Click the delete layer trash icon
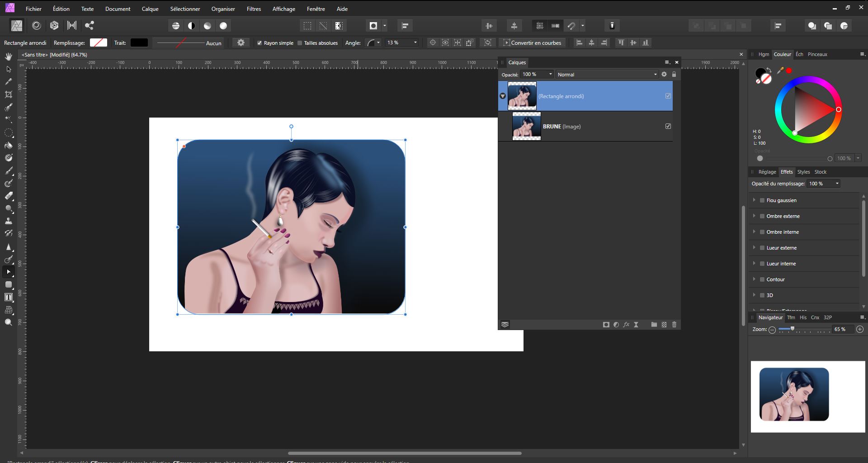Image resolution: width=868 pixels, height=463 pixels. [x=674, y=325]
